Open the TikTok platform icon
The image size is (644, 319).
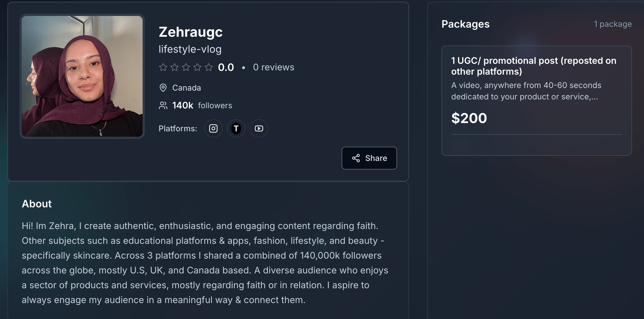pos(236,128)
